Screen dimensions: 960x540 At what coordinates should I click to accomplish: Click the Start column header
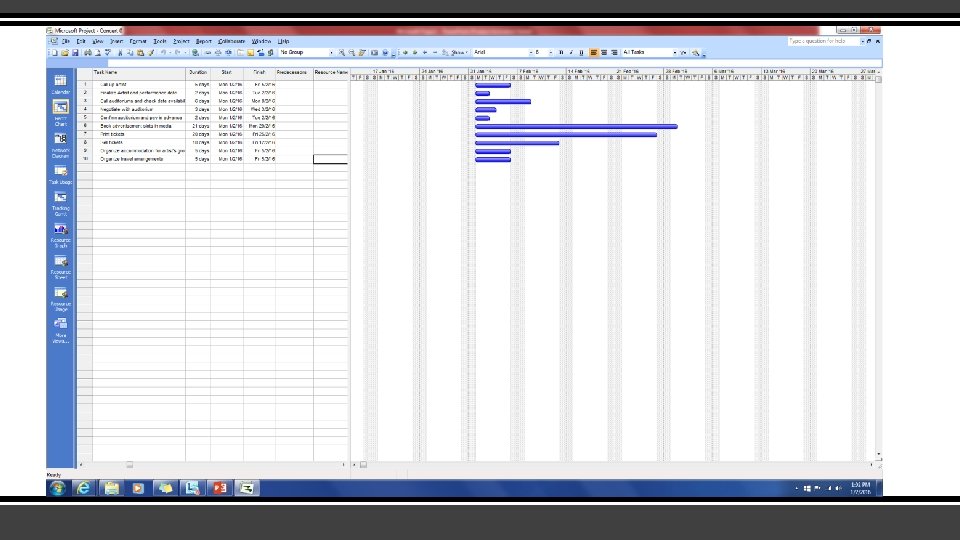click(x=227, y=72)
